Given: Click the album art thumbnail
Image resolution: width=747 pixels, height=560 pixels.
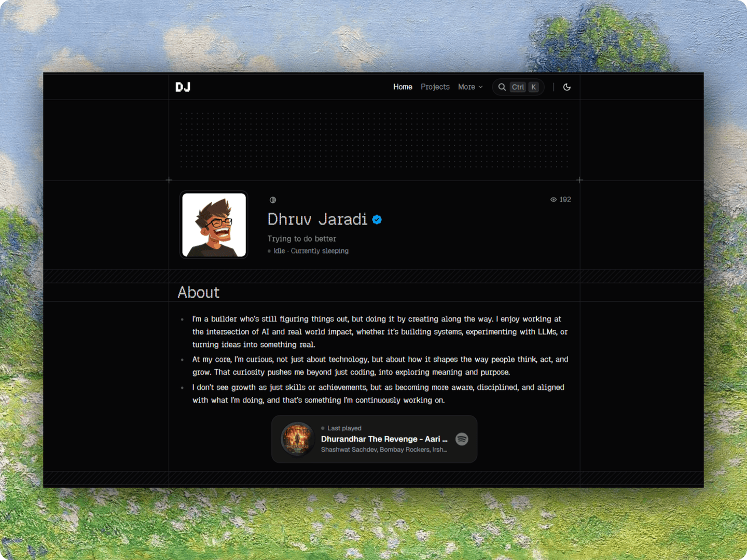Looking at the screenshot, I should [x=298, y=439].
